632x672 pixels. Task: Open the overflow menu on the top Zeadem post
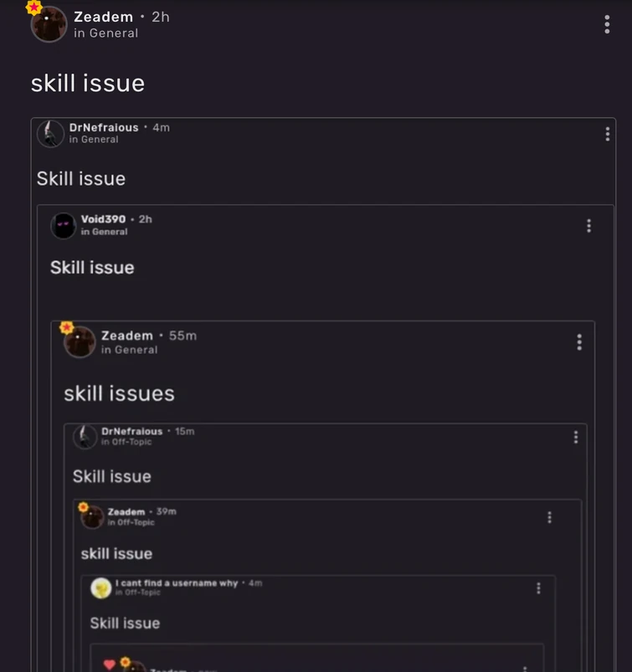(605, 23)
